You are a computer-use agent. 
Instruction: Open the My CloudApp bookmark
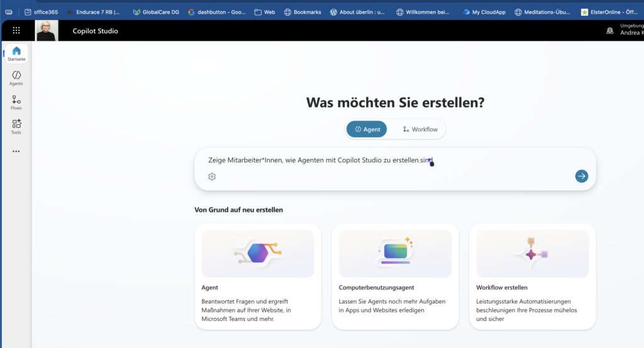tap(484, 12)
